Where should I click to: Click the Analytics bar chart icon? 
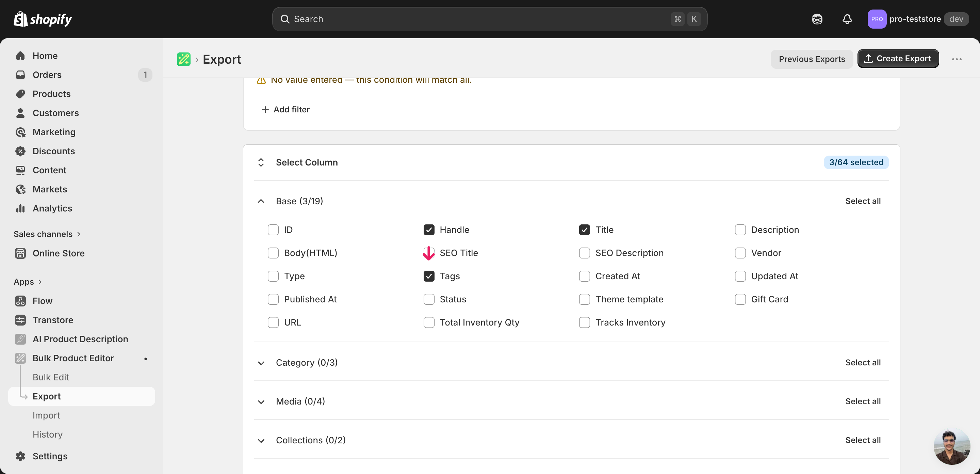pyautogui.click(x=20, y=208)
